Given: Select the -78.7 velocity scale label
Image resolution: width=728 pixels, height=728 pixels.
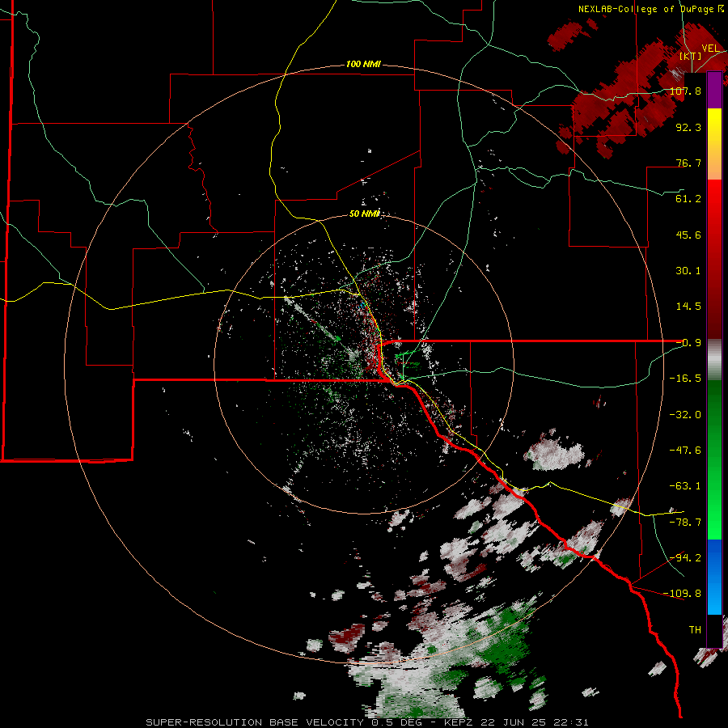Looking at the screenshot, I should [685, 523].
